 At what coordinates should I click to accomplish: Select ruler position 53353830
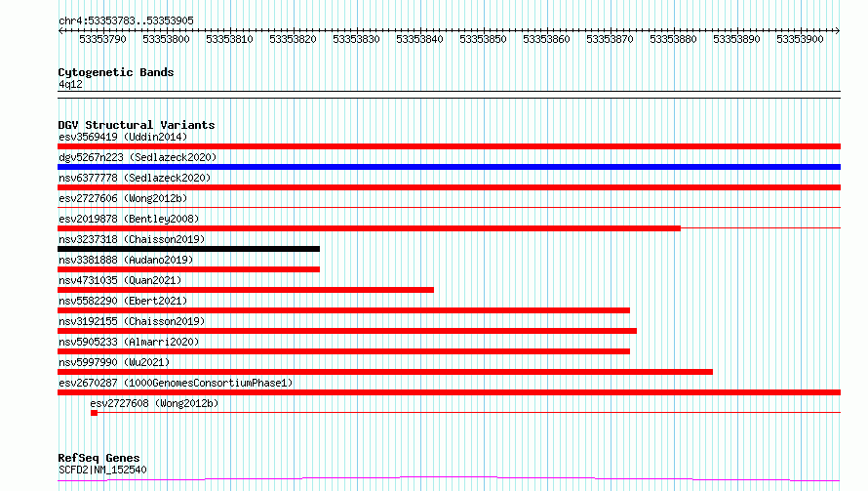click(x=357, y=39)
